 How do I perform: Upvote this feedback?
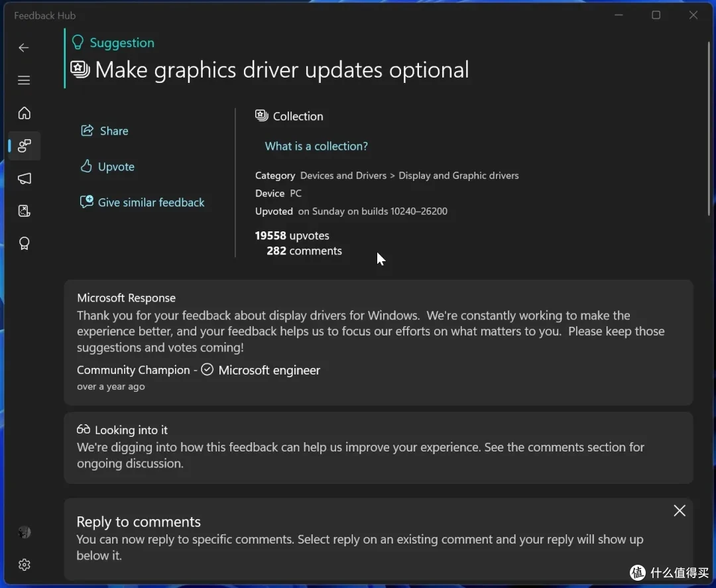[107, 166]
